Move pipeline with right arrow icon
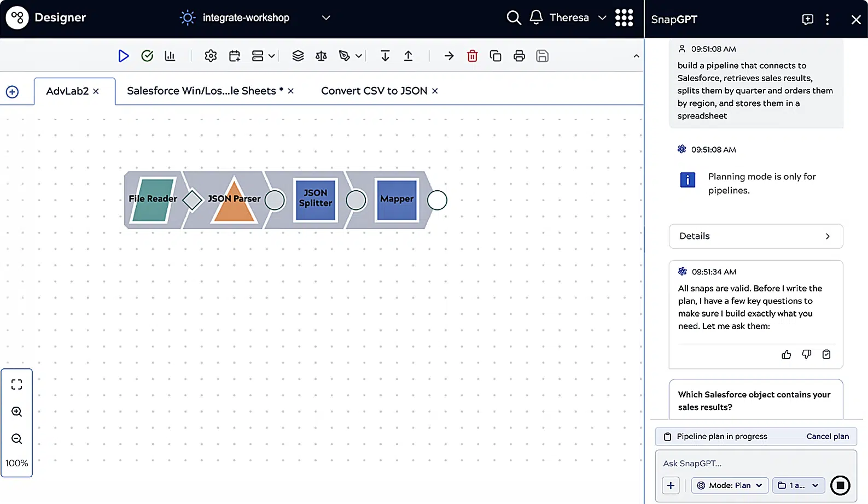This screenshot has height=504, width=868. point(449,56)
